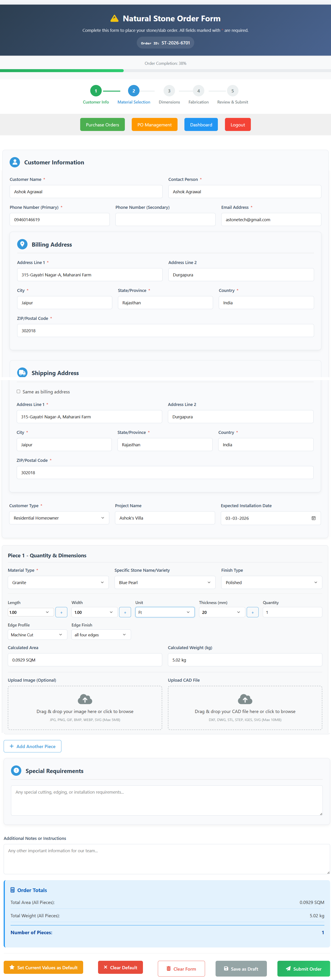Click the cloud upload icon for CAD file
Viewport: 331px width, 980px height.
point(245,699)
